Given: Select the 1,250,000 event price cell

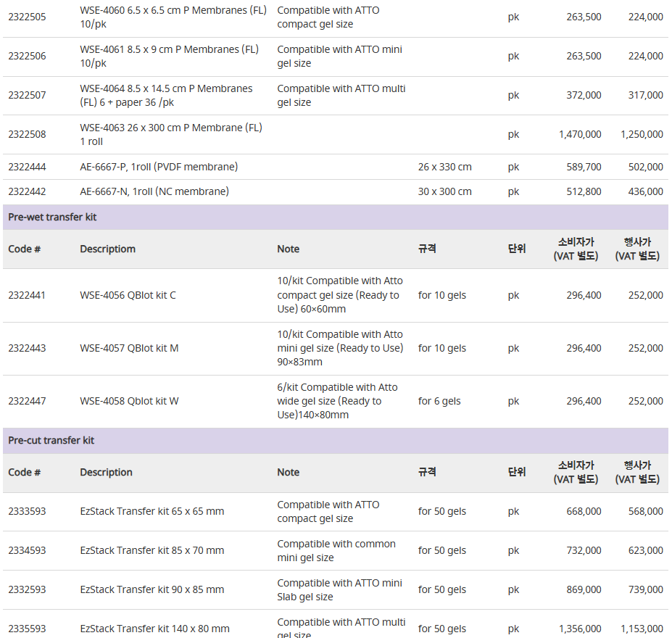Looking at the screenshot, I should tap(642, 135).
